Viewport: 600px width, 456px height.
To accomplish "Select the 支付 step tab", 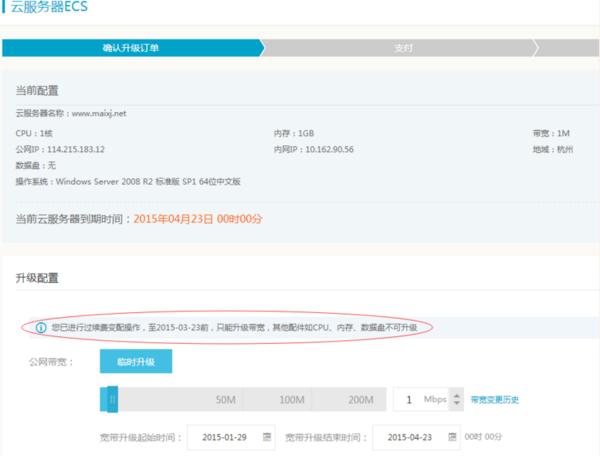I will [402, 47].
